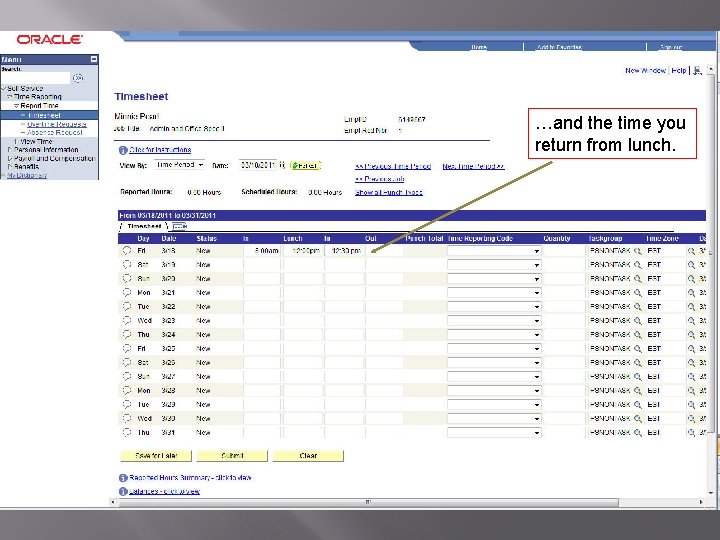
Task: Click the Time Zone lookup magnifier for 3/29
Action: 691,405
